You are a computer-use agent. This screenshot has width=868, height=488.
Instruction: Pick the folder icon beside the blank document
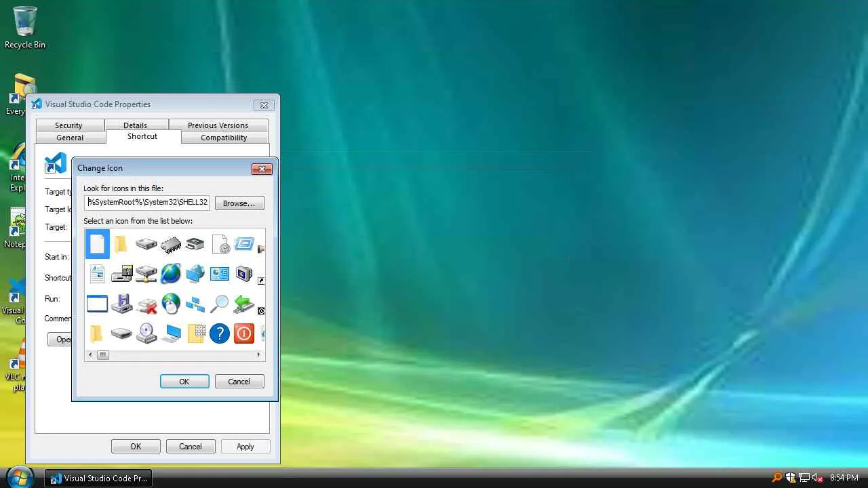[121, 244]
